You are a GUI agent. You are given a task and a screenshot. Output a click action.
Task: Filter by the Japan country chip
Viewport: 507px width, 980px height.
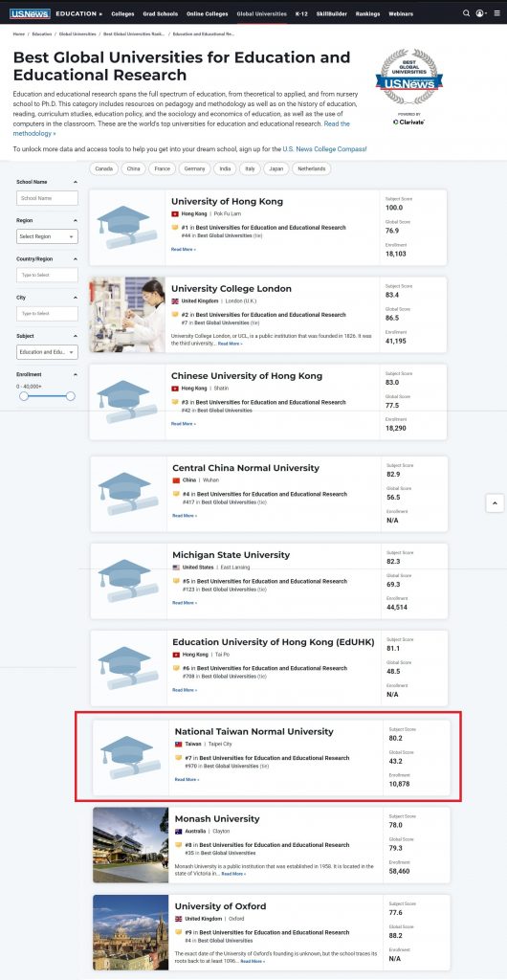coord(276,168)
